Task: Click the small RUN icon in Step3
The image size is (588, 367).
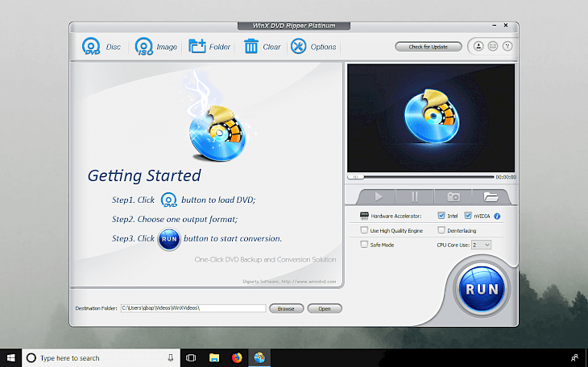Action: click(x=169, y=239)
